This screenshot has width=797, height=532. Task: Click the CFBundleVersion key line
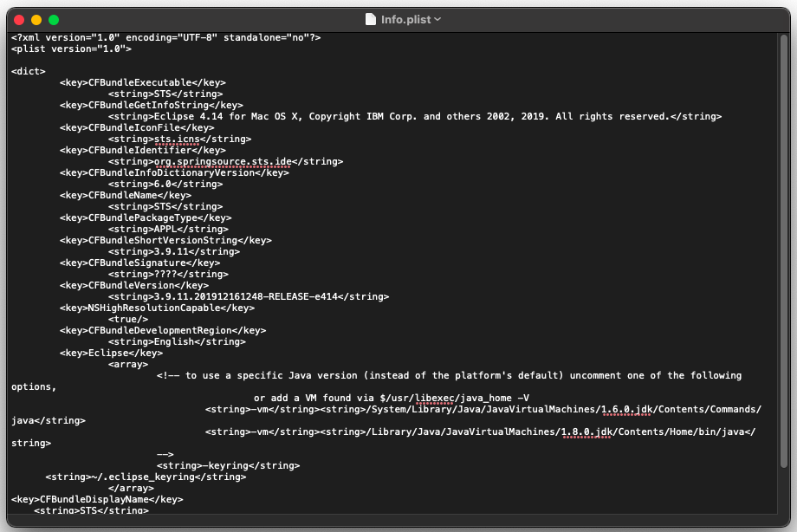tap(134, 285)
